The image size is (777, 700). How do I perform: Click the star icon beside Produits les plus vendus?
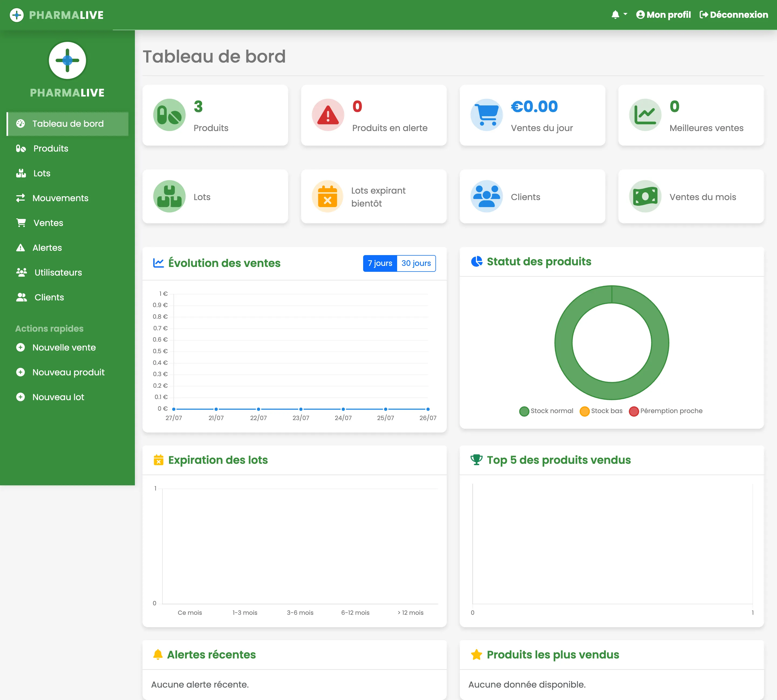476,655
